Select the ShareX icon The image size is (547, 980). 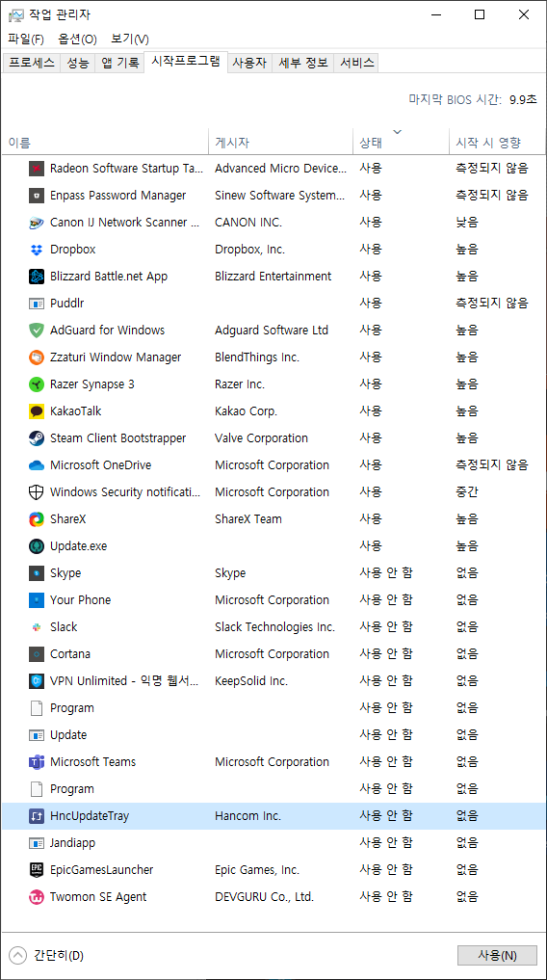pos(37,518)
